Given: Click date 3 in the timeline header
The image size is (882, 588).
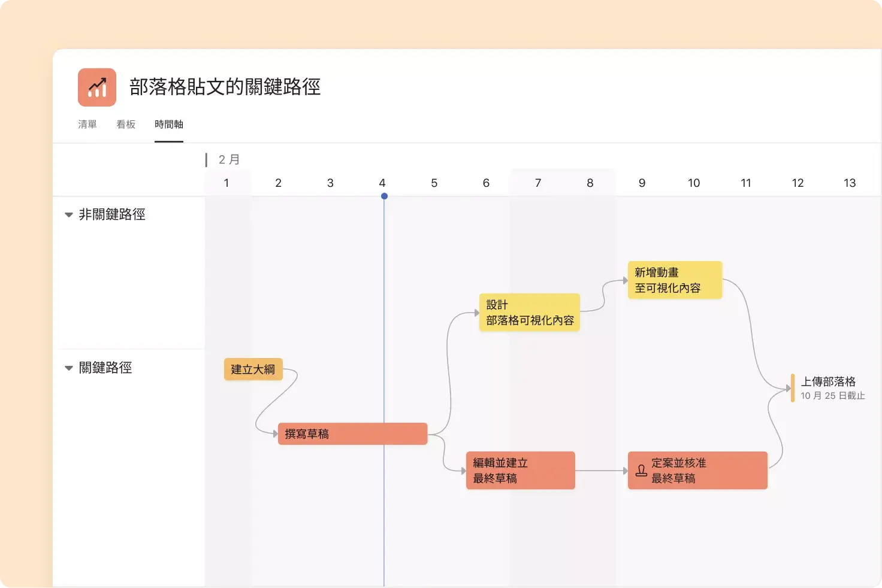Looking at the screenshot, I should click(x=330, y=183).
